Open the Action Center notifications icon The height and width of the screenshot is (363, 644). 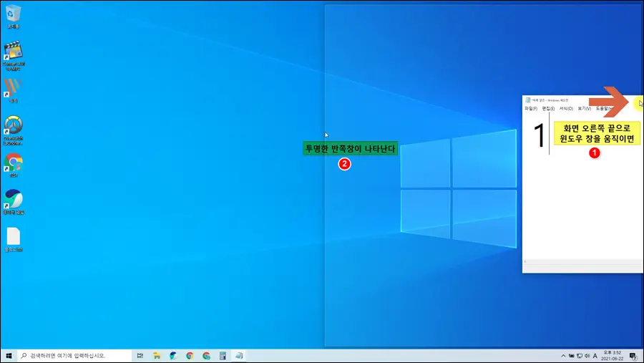tap(633, 356)
